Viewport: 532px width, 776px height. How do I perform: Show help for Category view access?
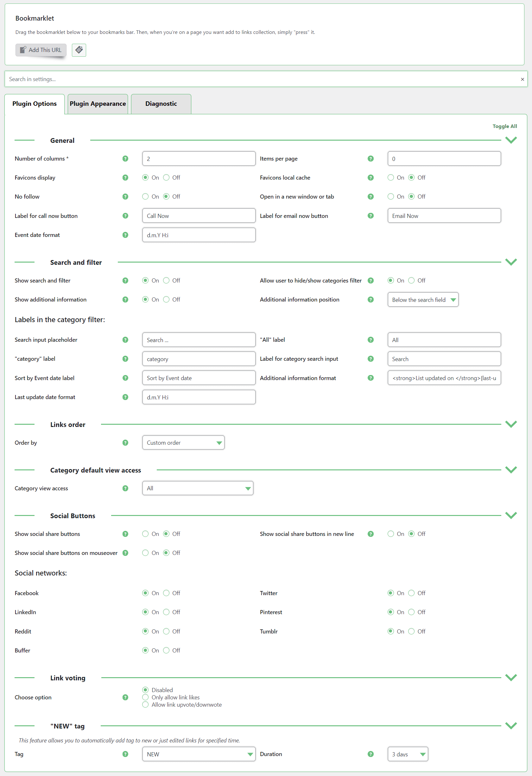[125, 488]
